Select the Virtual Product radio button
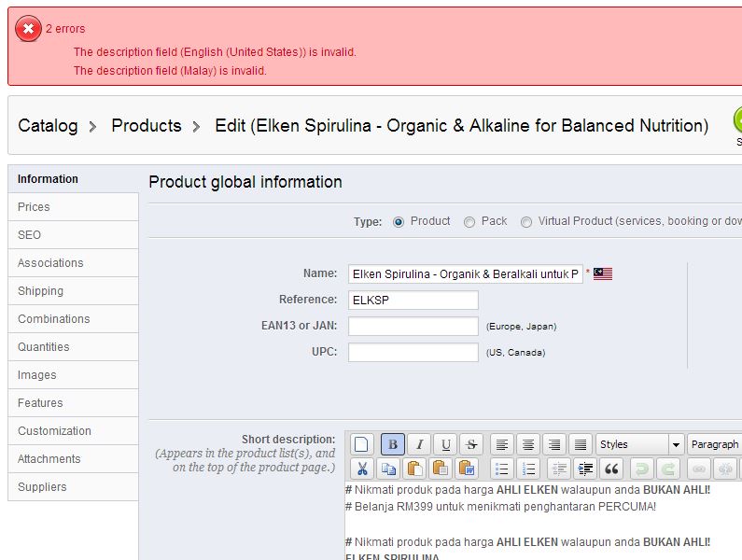 tap(526, 221)
